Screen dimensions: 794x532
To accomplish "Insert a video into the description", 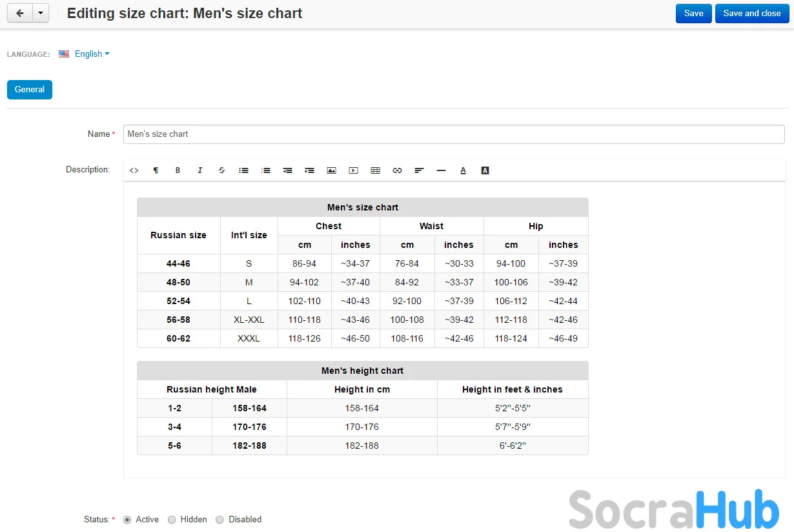I will tap(353, 170).
